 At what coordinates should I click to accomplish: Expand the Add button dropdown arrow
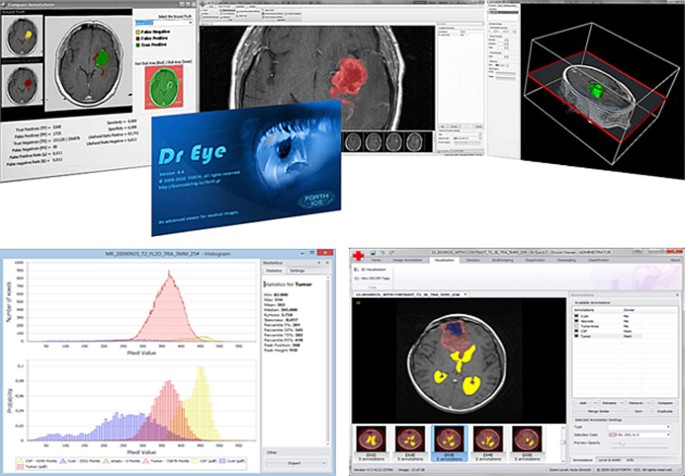click(x=594, y=403)
